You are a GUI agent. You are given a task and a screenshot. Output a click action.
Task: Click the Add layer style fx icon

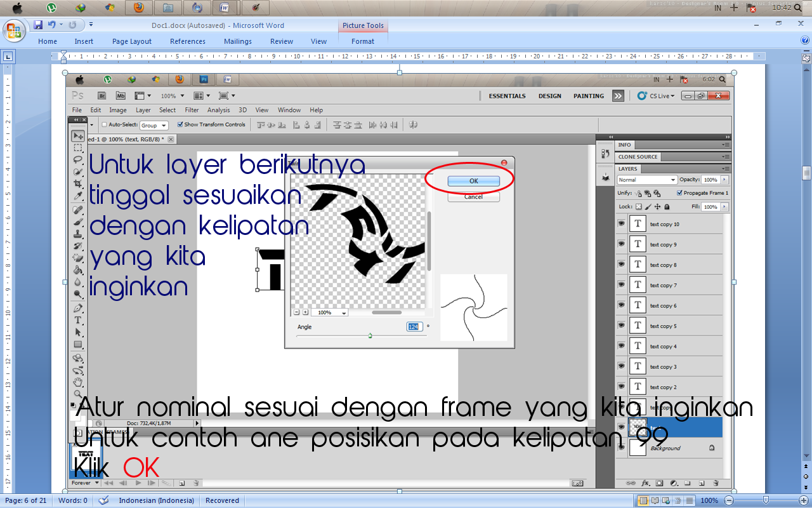pyautogui.click(x=645, y=483)
